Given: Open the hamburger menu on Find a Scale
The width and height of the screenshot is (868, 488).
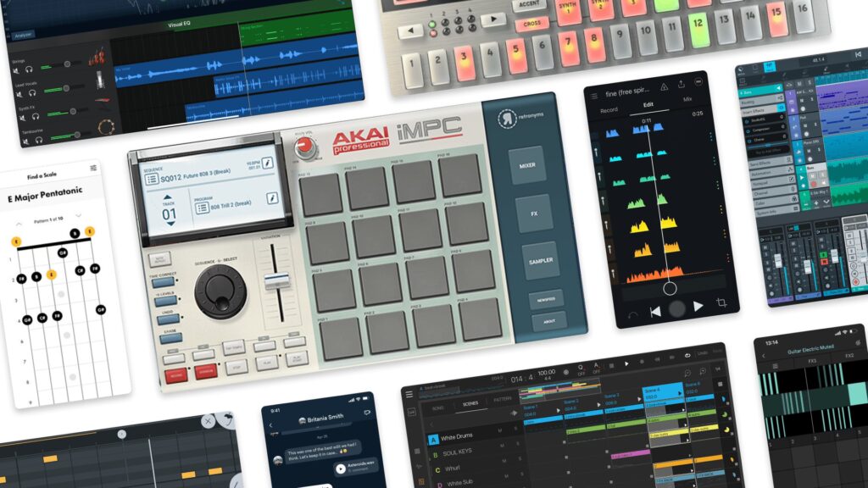Looking at the screenshot, I should tap(93, 169).
